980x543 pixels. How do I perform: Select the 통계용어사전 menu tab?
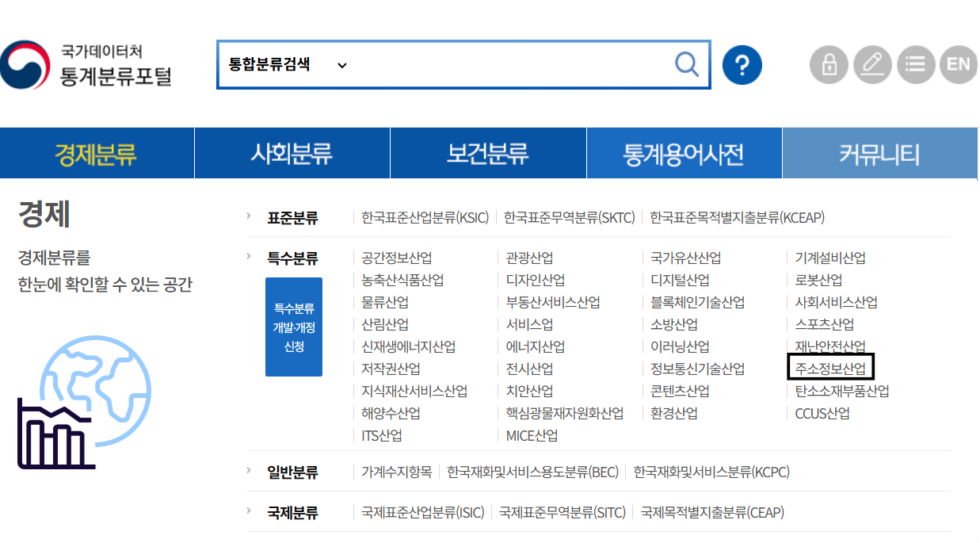tap(684, 154)
